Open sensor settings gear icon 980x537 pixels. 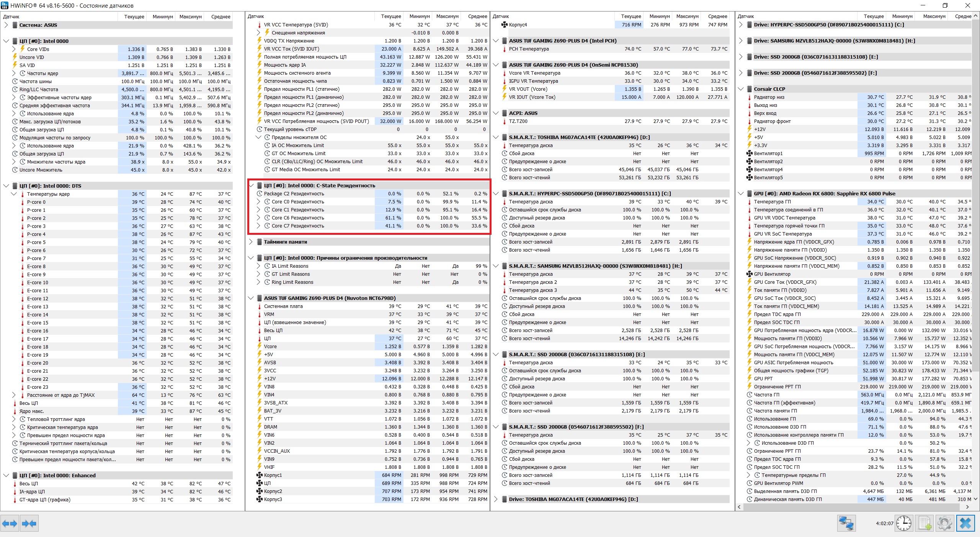tap(944, 523)
